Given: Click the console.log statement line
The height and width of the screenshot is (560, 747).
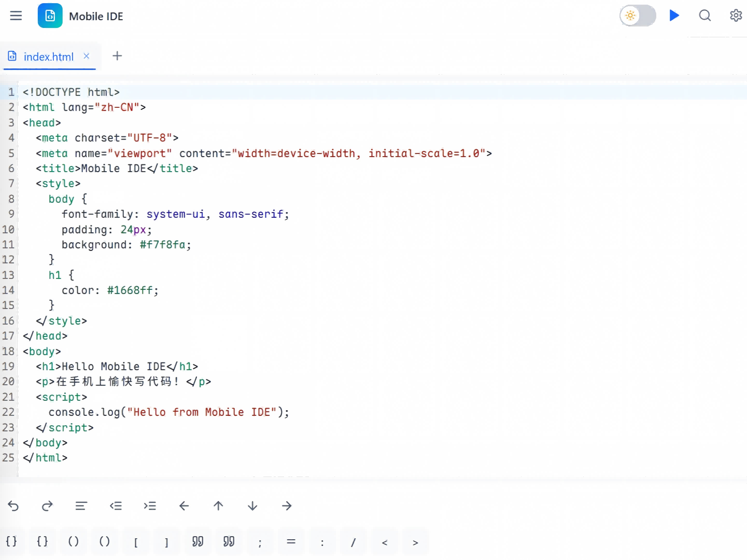Looking at the screenshot, I should (x=169, y=412).
